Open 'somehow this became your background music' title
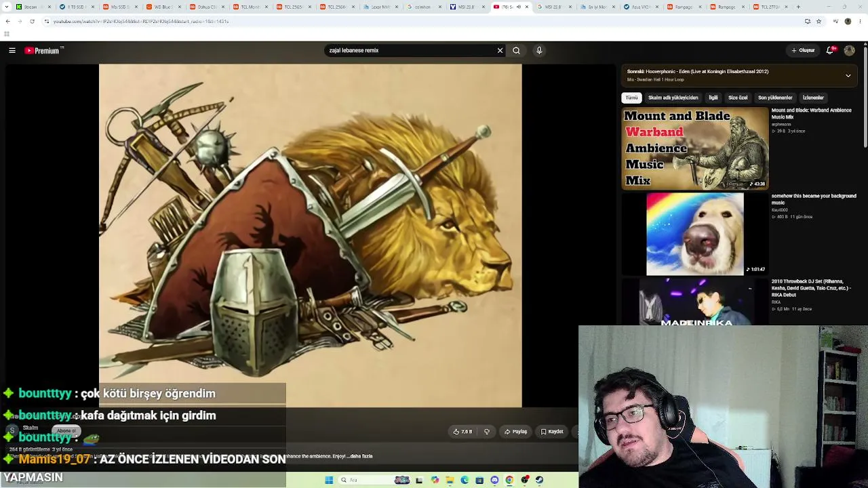 pos(814,199)
